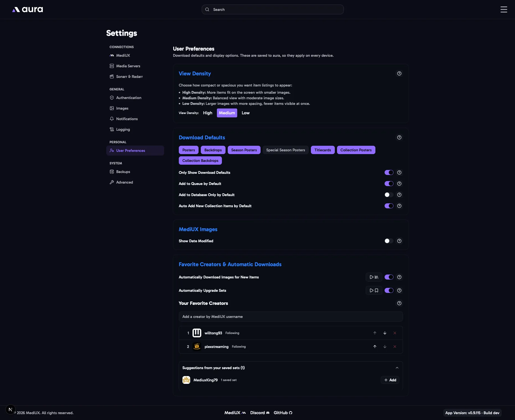The height and width of the screenshot is (420, 515).
Task: Open the Discord footer link
Action: point(260,413)
